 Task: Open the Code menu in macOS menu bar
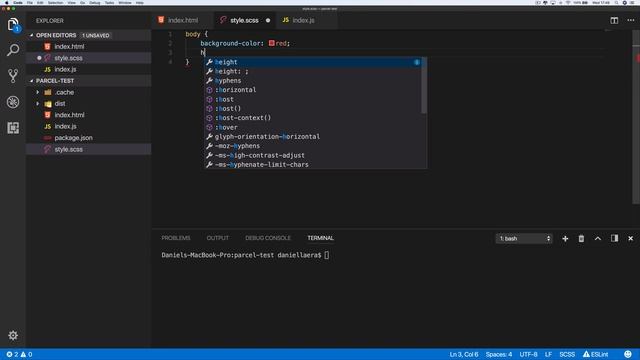(x=18, y=2)
